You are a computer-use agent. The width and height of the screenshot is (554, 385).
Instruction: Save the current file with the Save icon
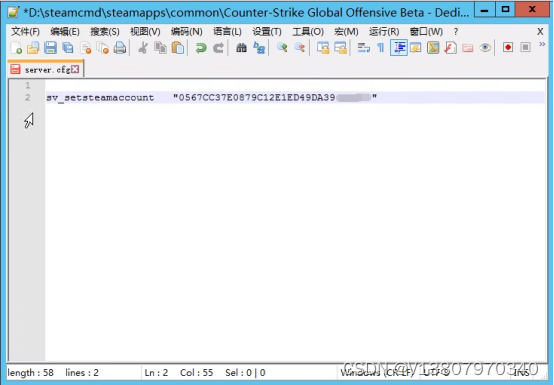51,47
